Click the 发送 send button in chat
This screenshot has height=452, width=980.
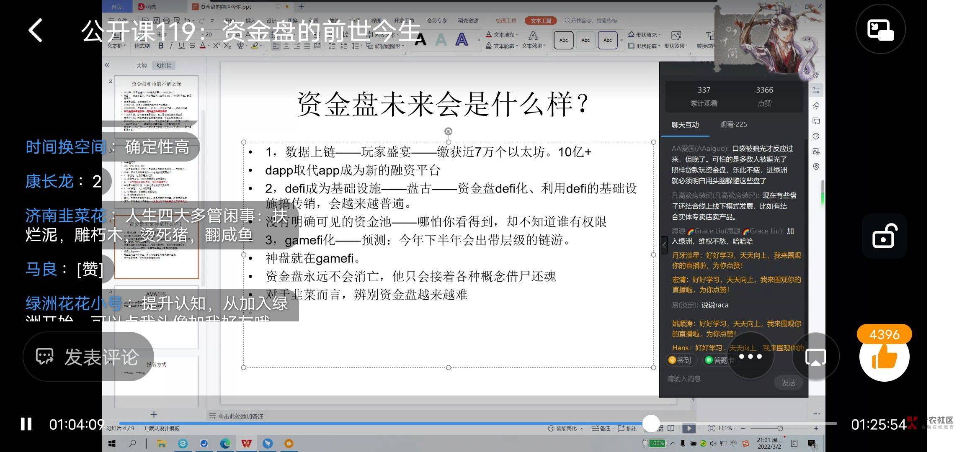pos(788,383)
